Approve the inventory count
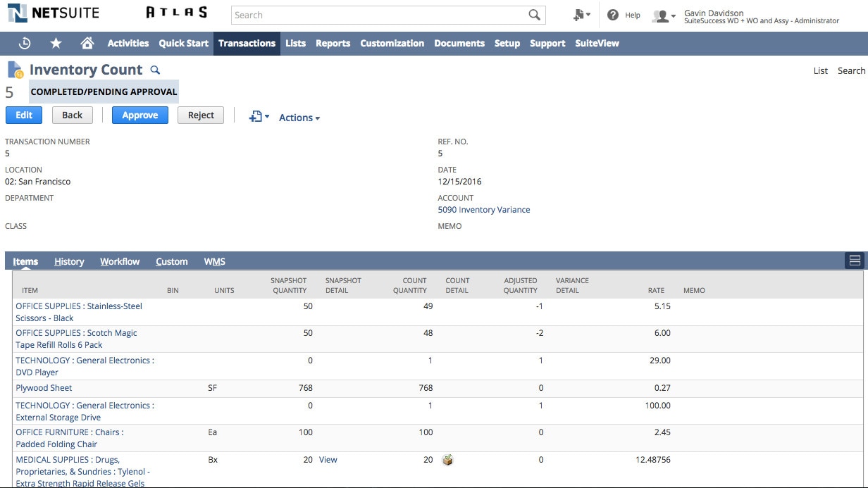Screen dimensions: 868x488 tap(139, 115)
